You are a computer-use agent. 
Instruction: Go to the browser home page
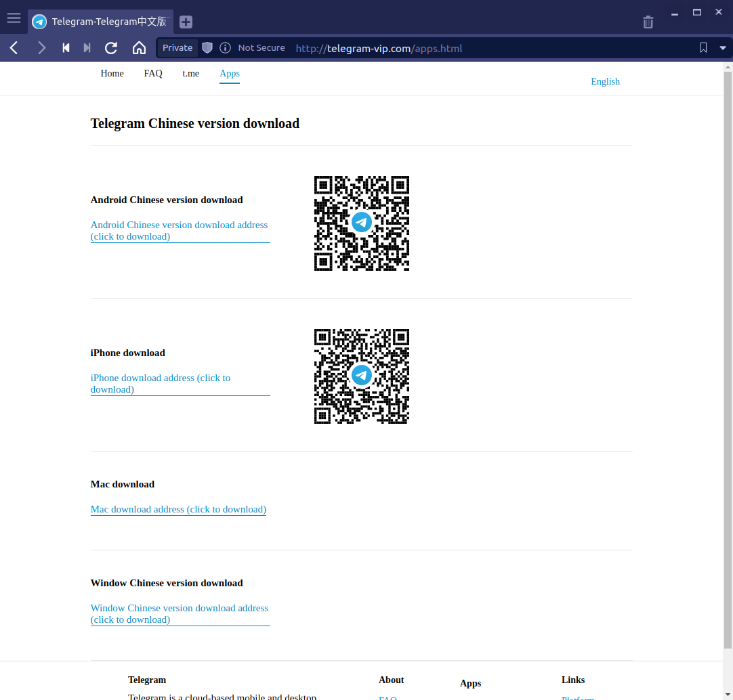coord(139,47)
